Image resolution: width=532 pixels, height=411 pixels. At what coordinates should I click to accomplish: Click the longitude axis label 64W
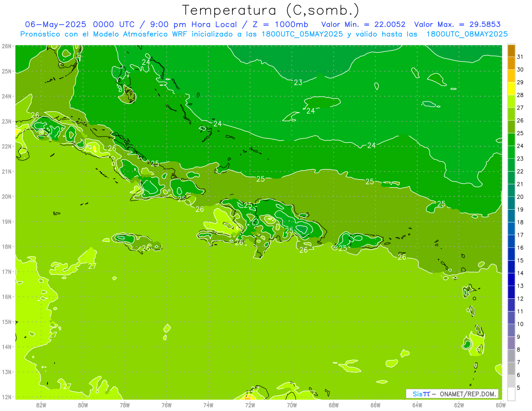[417, 405]
